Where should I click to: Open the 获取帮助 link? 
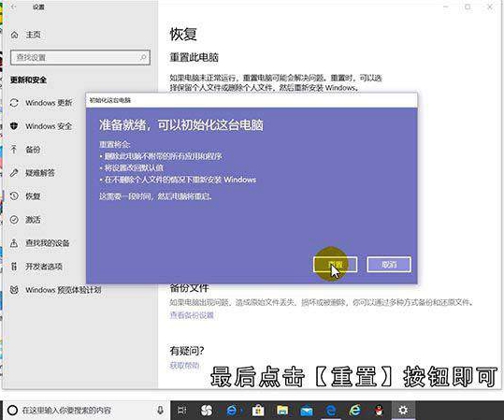tap(184, 366)
